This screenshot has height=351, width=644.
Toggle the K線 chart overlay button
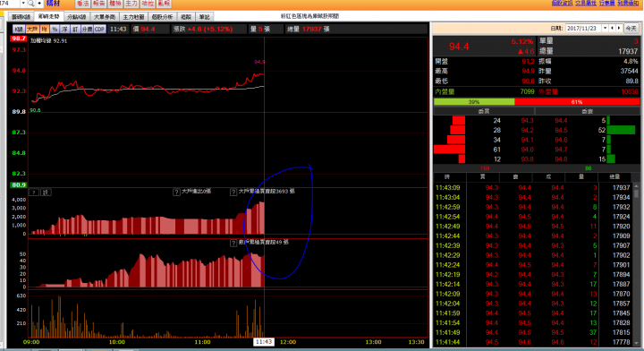point(19,30)
